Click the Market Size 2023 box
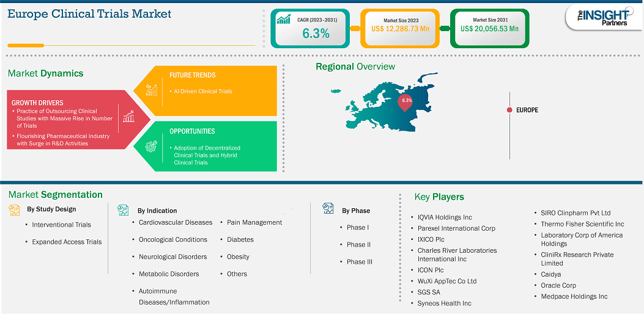The image size is (644, 320). click(x=399, y=28)
